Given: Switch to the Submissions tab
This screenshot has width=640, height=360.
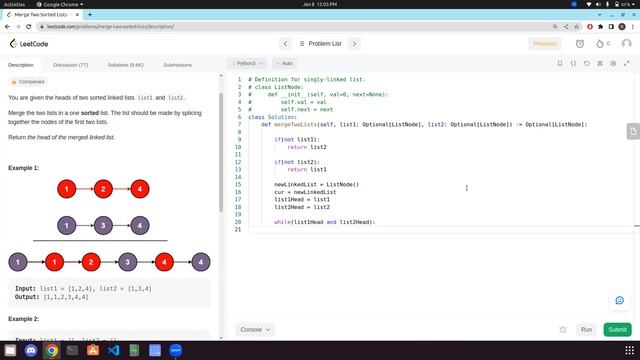Looking at the screenshot, I should [x=177, y=65].
